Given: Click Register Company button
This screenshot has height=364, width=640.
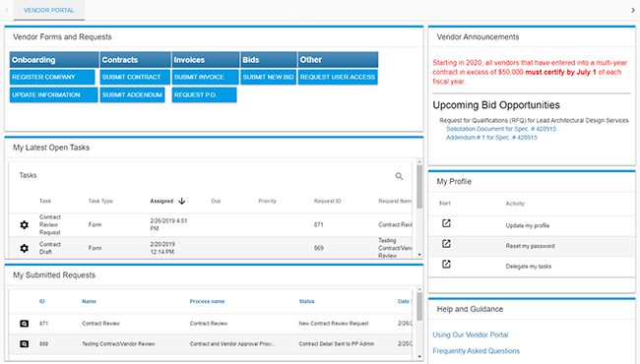Looking at the screenshot, I should tap(52, 77).
